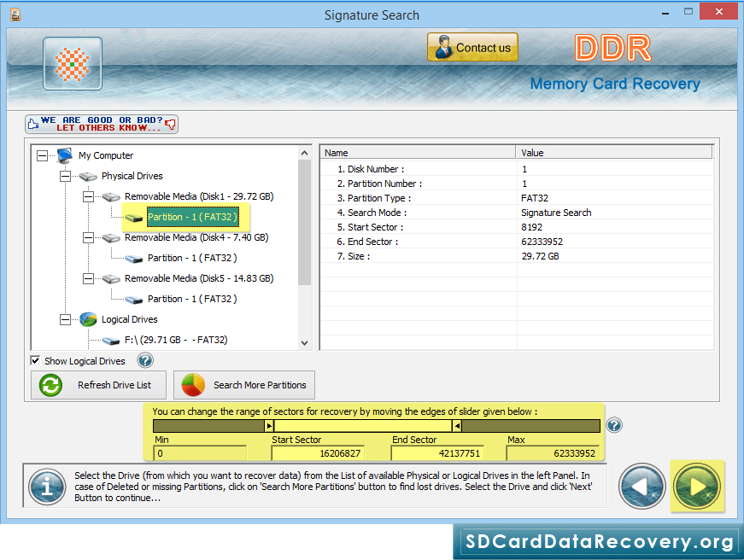Click the Physical Drives drive icon
Viewport: 744px width, 560px height.
(x=88, y=177)
